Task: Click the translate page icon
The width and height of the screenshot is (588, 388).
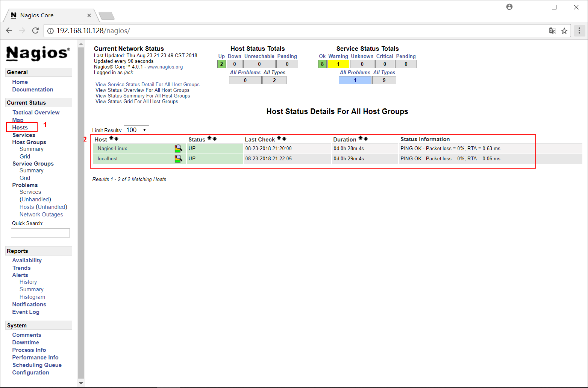Action: click(552, 31)
